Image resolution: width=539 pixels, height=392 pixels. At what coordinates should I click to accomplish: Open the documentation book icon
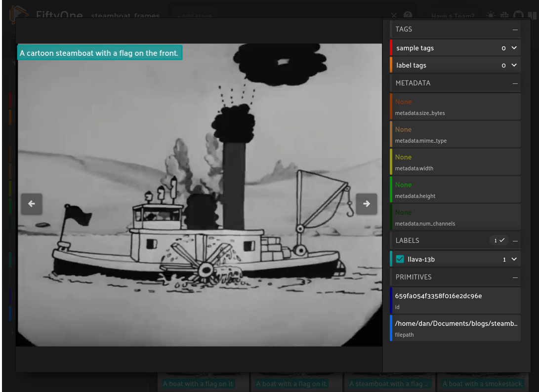coord(532,15)
